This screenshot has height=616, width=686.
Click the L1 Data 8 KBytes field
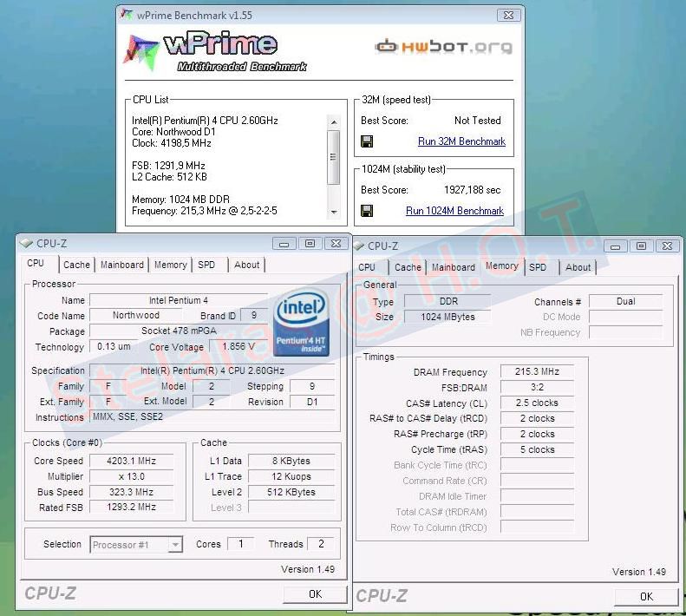tap(291, 461)
